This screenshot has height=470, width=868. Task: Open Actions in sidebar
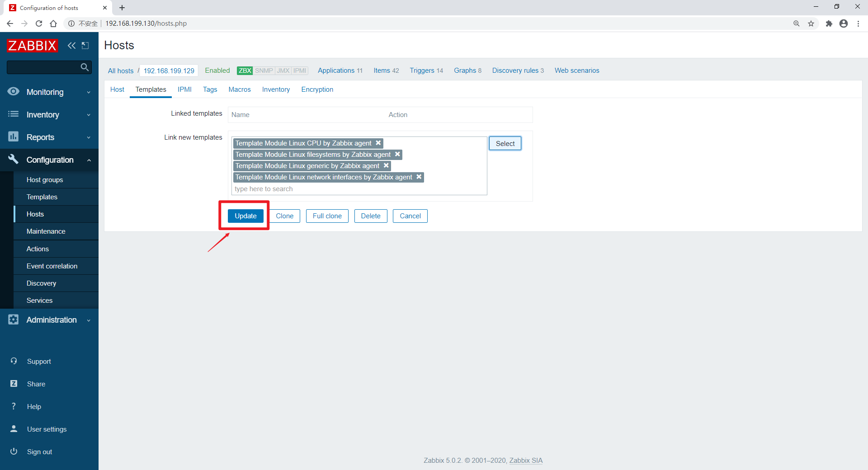56,249
